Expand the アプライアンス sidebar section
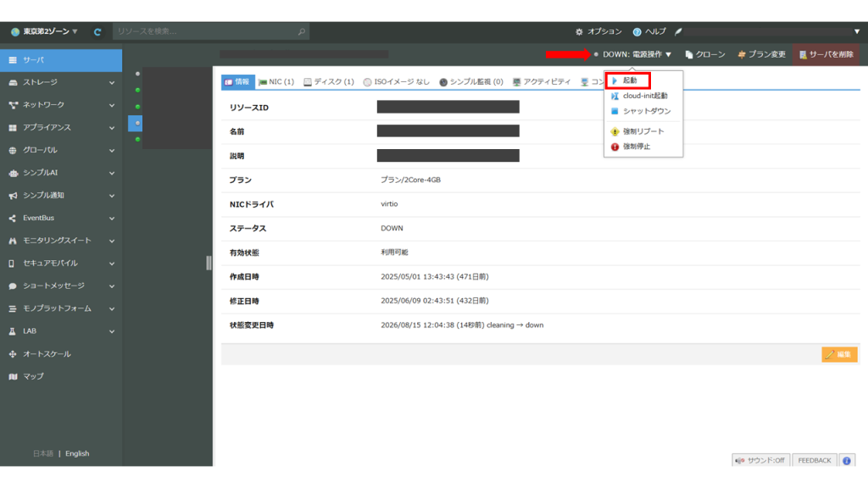Screen dimensions: 868x488 point(61,128)
